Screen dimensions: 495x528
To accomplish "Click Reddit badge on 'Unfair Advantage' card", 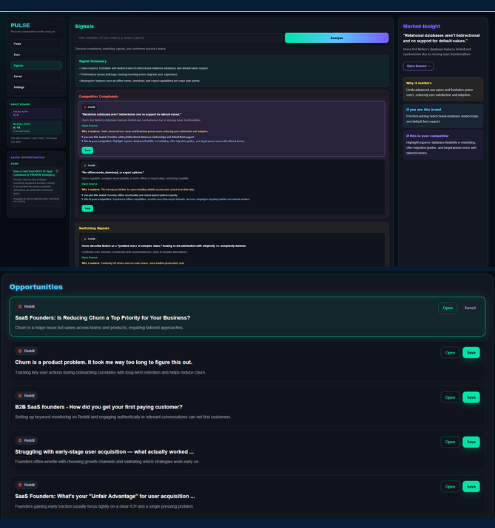I will click(27, 485).
